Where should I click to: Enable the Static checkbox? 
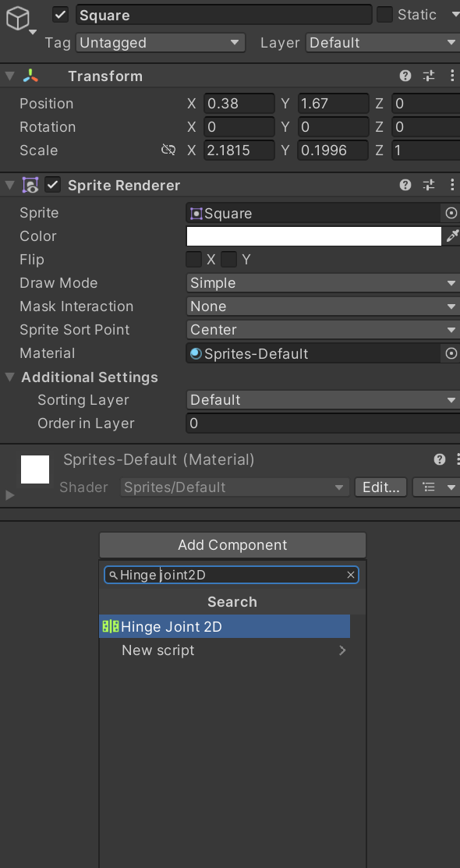[x=384, y=14]
